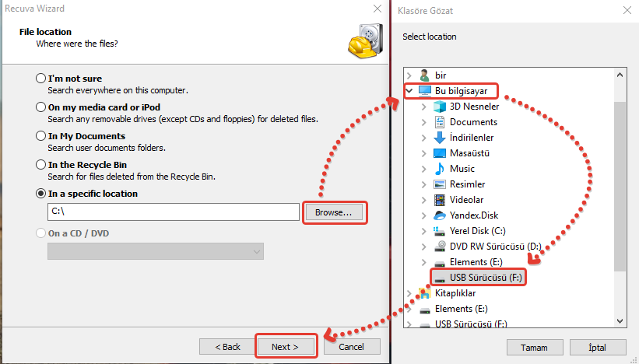
Task: Click the Resimler pictures icon
Action: tap(439, 184)
